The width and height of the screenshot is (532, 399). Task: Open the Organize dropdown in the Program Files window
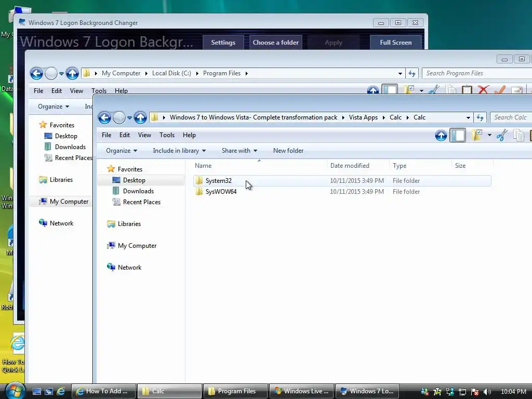click(x=54, y=107)
